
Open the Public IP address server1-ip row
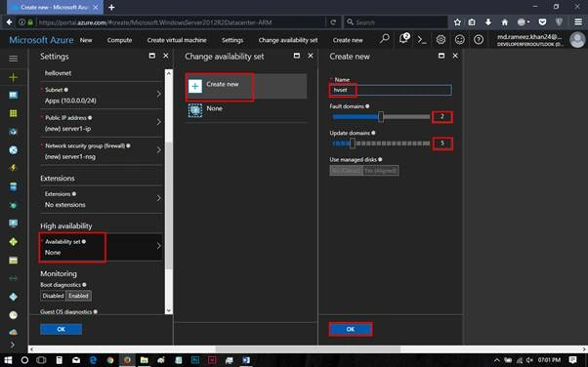[x=102, y=123]
